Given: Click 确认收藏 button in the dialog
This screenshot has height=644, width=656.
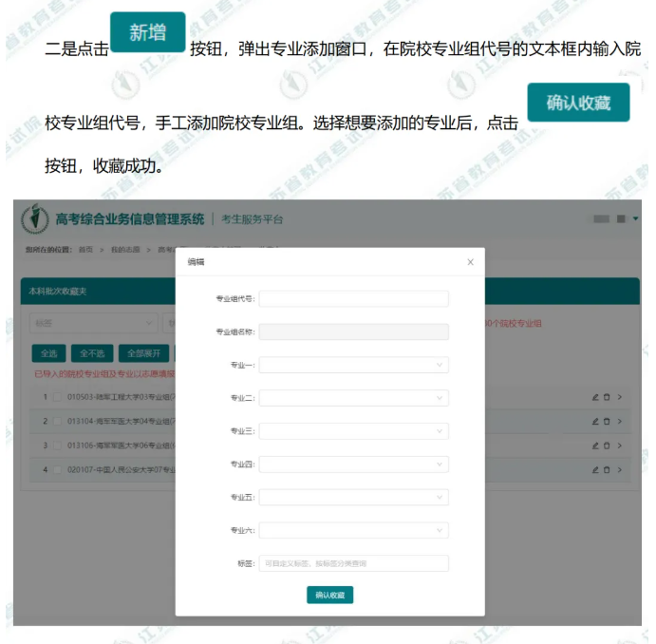Looking at the screenshot, I should click(x=329, y=595).
